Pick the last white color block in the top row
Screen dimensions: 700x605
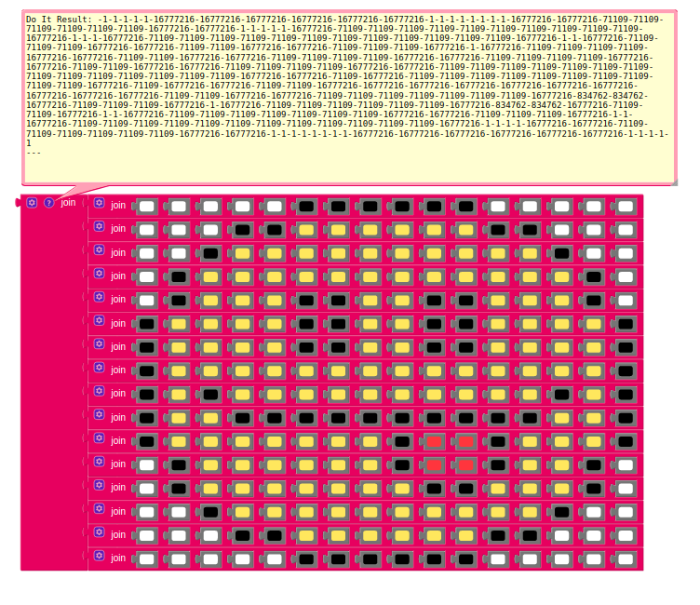626,207
